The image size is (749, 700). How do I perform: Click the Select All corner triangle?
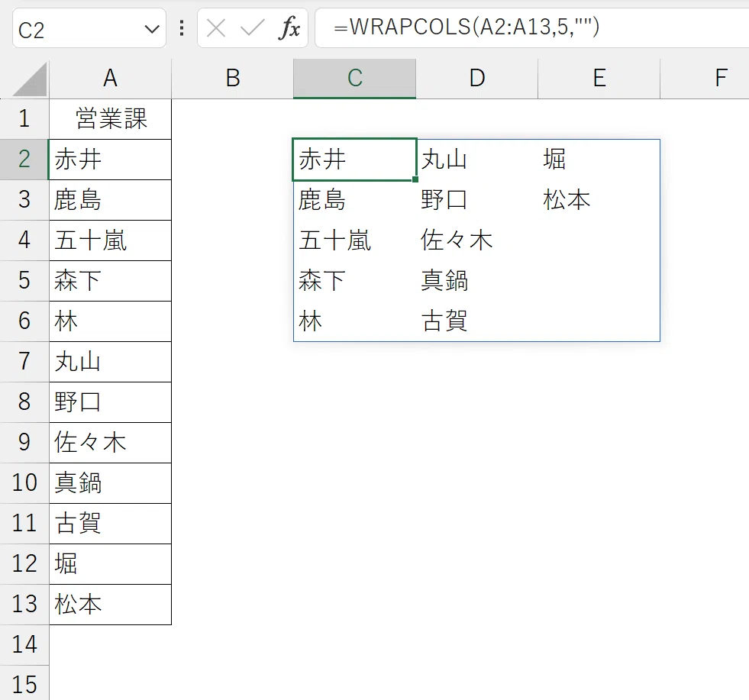(x=30, y=80)
